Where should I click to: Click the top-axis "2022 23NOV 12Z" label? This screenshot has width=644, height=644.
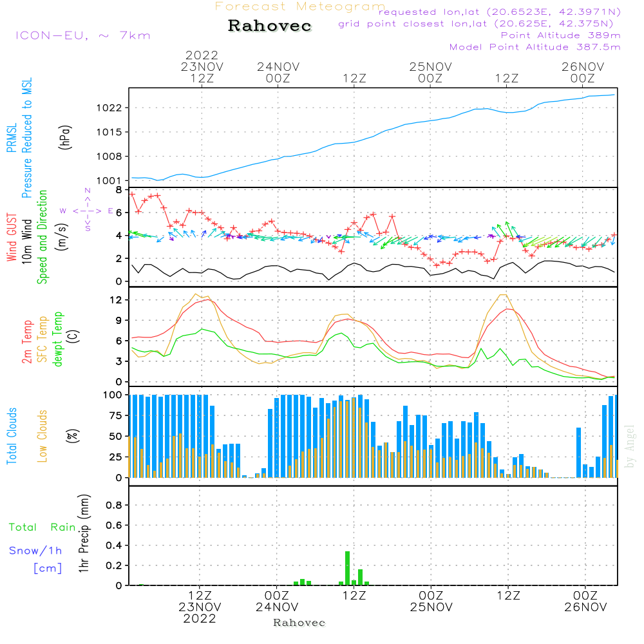pyautogui.click(x=202, y=66)
